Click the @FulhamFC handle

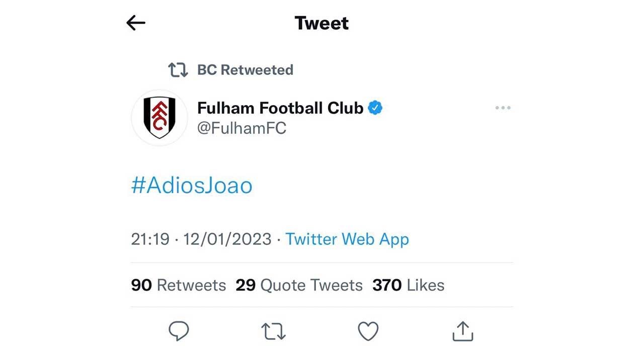pyautogui.click(x=242, y=128)
